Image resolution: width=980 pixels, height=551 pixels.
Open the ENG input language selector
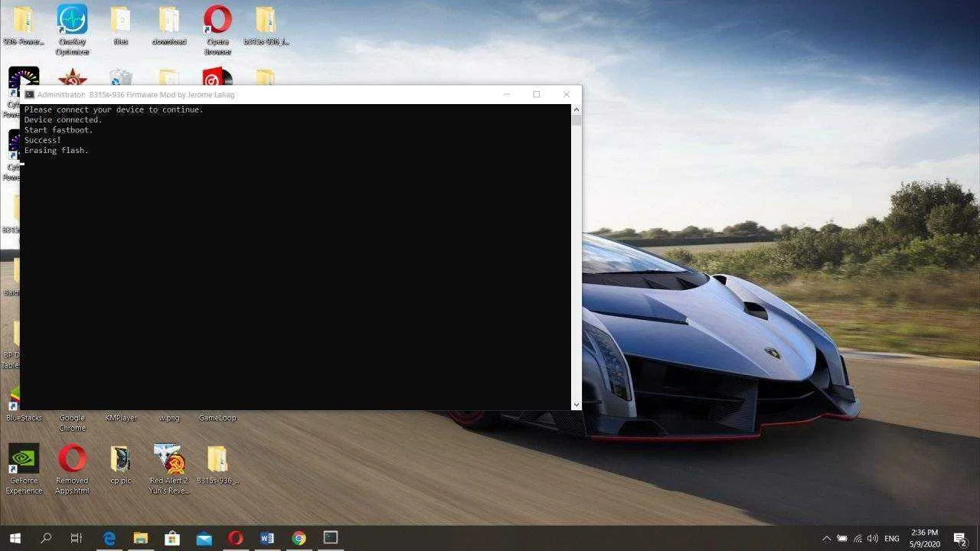[892, 539]
